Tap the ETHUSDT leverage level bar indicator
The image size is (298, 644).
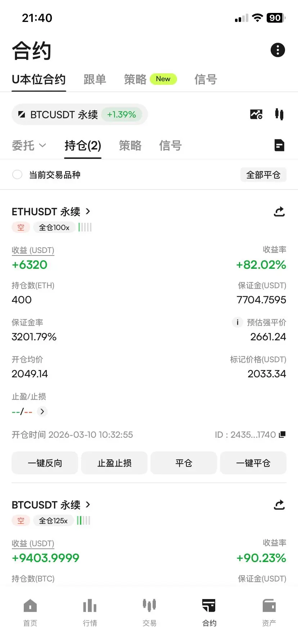(85, 227)
